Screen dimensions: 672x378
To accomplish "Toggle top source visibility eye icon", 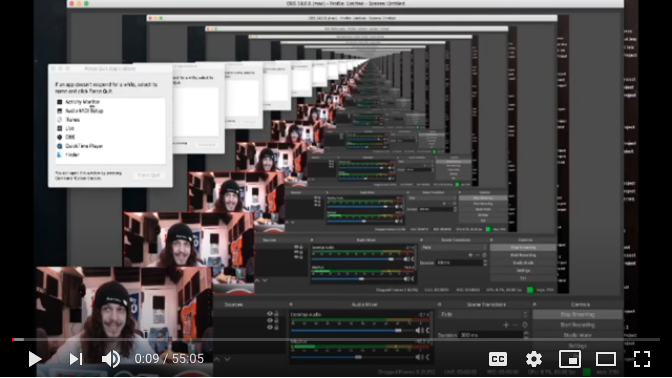I will tap(270, 314).
